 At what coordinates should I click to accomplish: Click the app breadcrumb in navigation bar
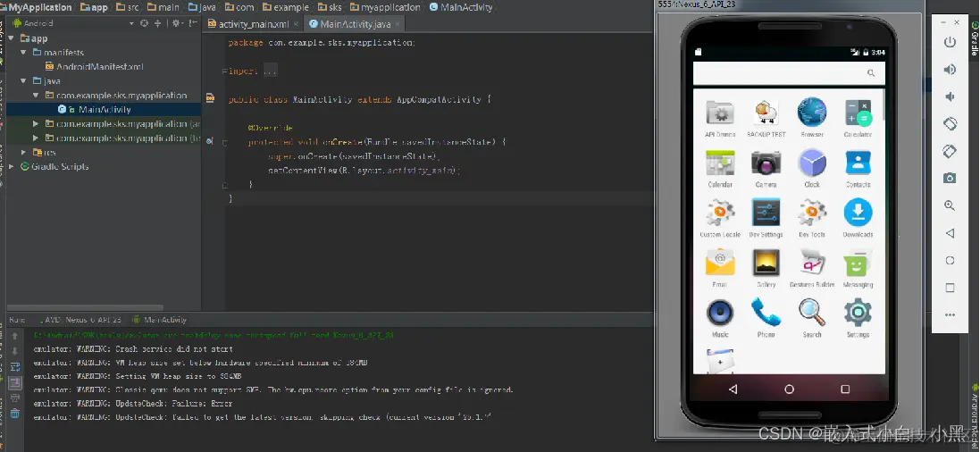pyautogui.click(x=95, y=7)
